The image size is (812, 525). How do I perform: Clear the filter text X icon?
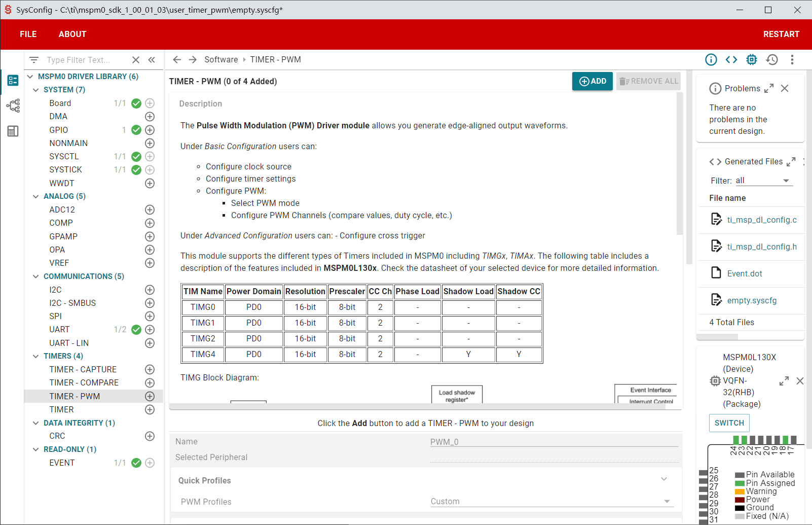click(x=136, y=60)
